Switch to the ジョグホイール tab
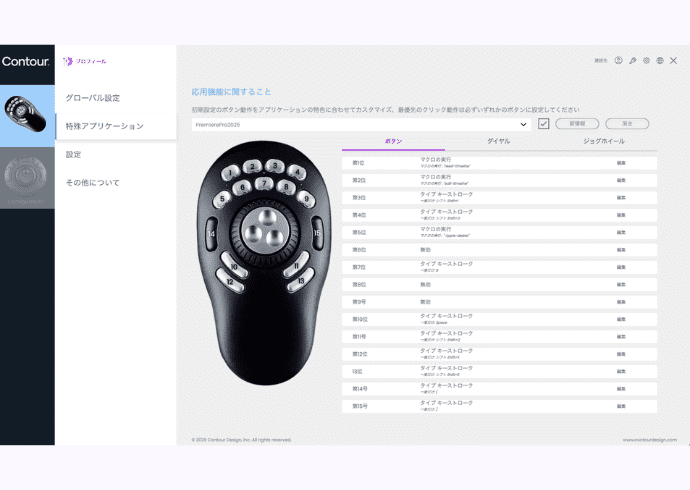690x490 pixels. coord(603,142)
